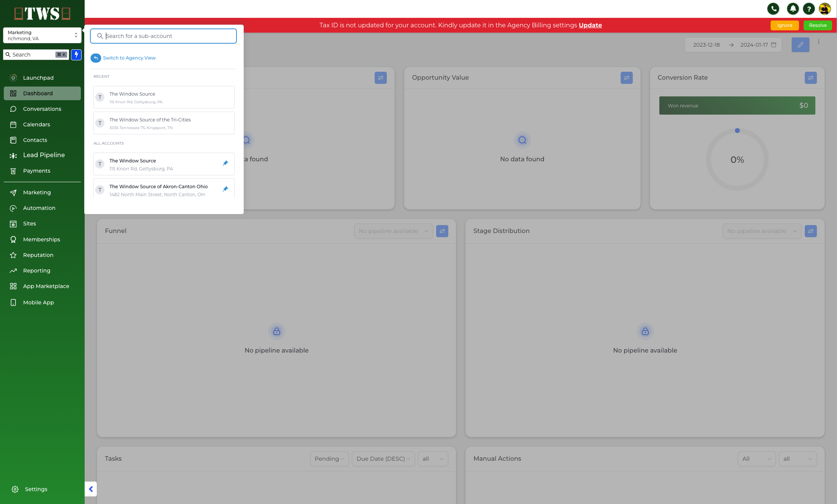837x504 pixels.
Task: Open the Stage Distribution pipeline dropdown
Action: 762,231
